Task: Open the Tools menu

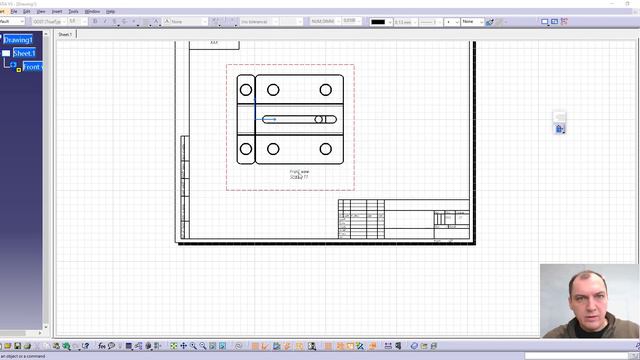Action: click(x=73, y=11)
